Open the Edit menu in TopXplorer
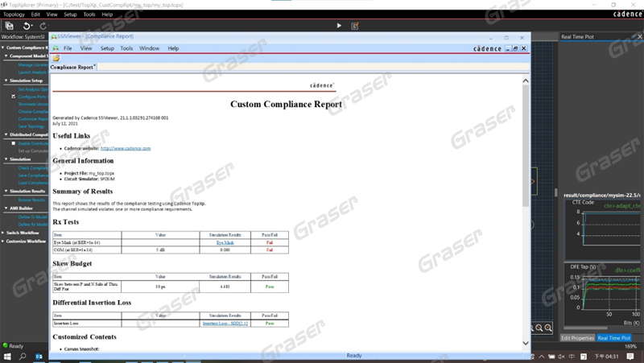The image size is (644, 363). tap(35, 14)
